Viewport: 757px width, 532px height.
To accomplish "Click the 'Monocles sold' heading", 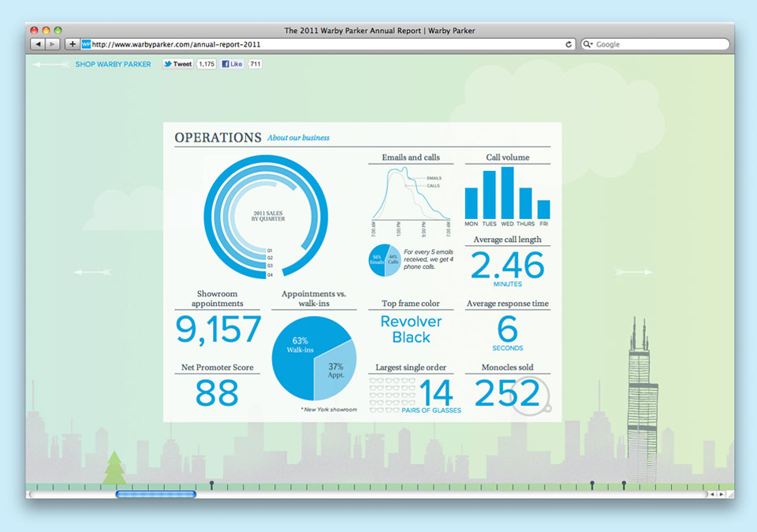I will pos(507,367).
